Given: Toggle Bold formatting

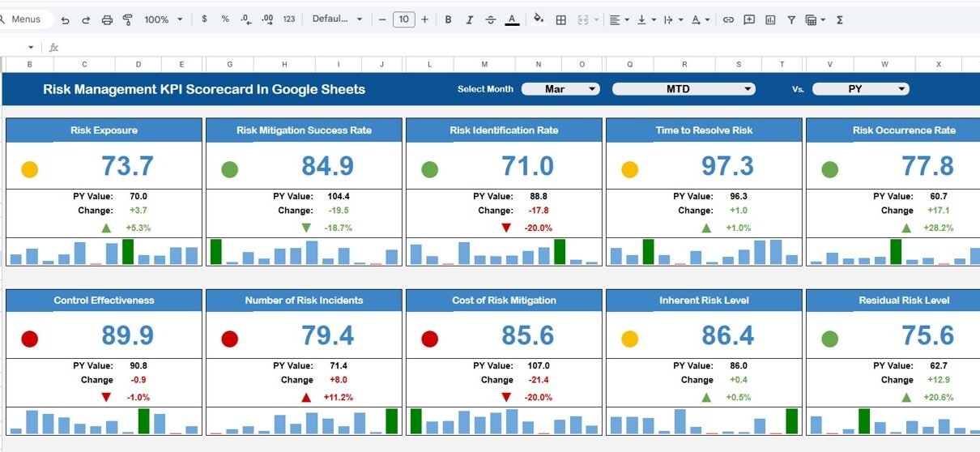Looking at the screenshot, I should coord(448,19).
